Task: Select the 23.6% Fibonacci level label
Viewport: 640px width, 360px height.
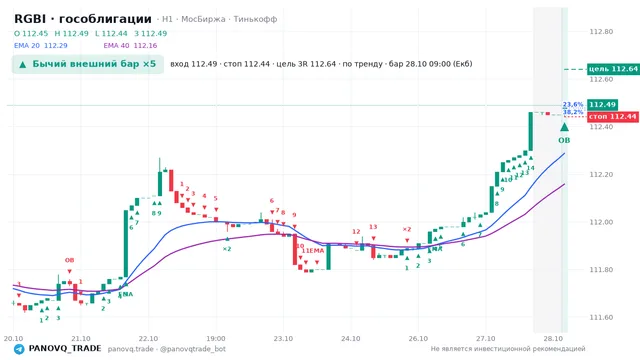Action: point(573,104)
